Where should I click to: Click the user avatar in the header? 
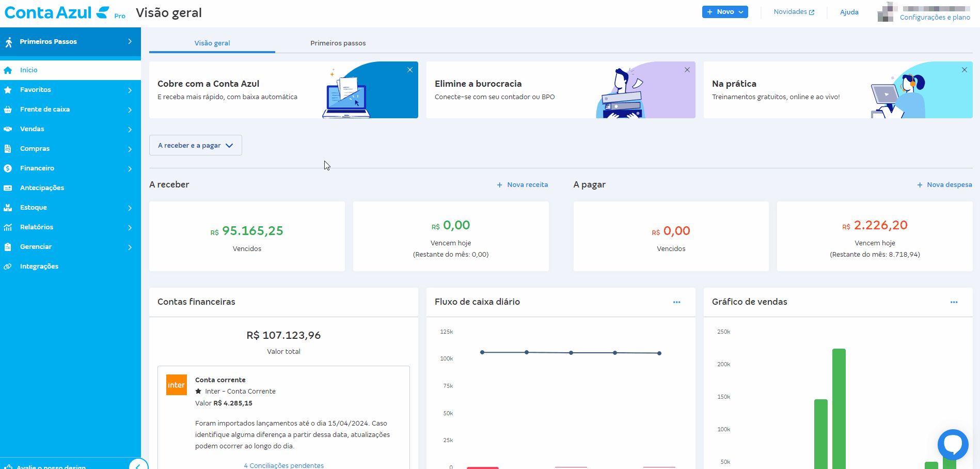point(886,12)
